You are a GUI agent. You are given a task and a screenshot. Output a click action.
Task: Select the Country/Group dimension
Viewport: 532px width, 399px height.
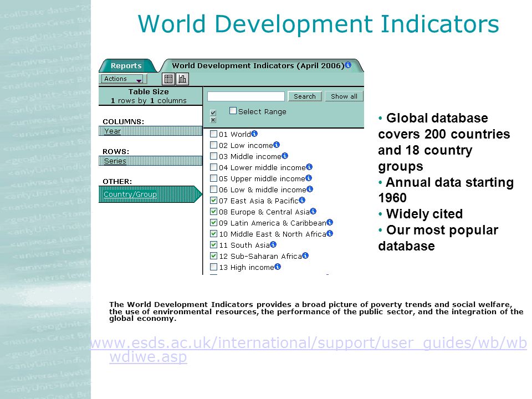pyautogui.click(x=150, y=195)
